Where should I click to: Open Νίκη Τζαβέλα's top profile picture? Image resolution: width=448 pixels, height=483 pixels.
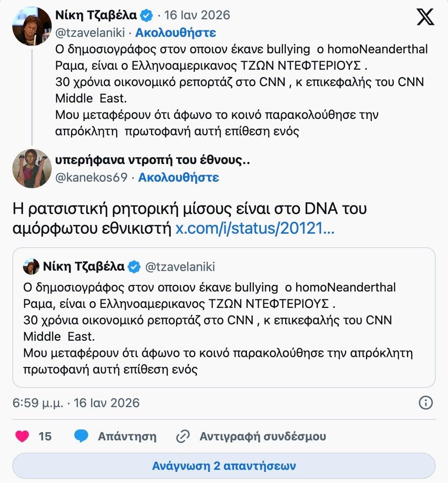coord(32,26)
